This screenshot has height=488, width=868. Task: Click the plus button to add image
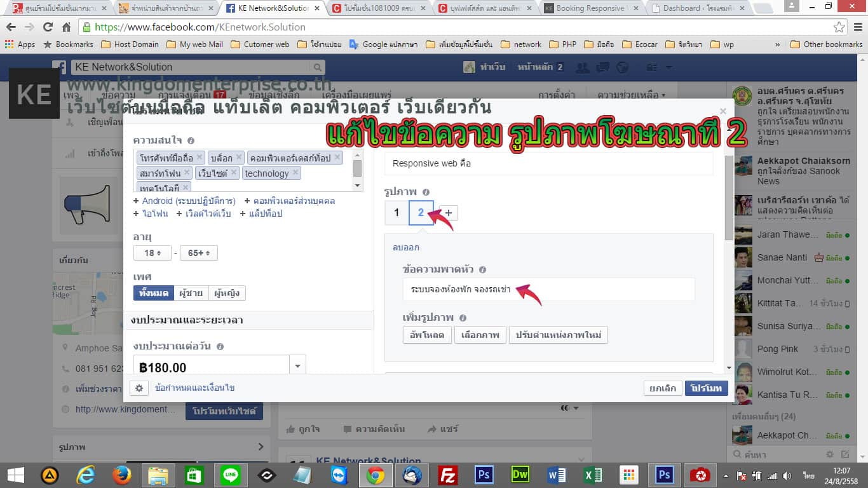[x=449, y=213]
